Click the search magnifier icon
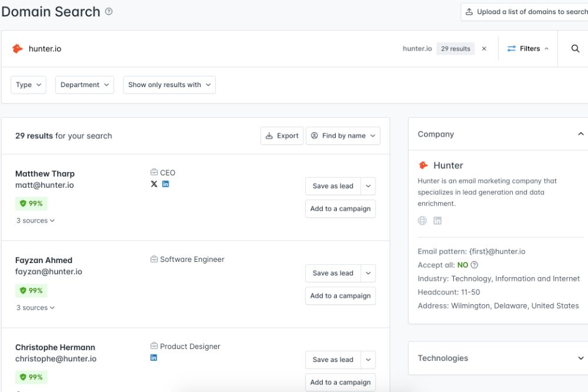Screen dimensions: 588x392 point(575,48)
